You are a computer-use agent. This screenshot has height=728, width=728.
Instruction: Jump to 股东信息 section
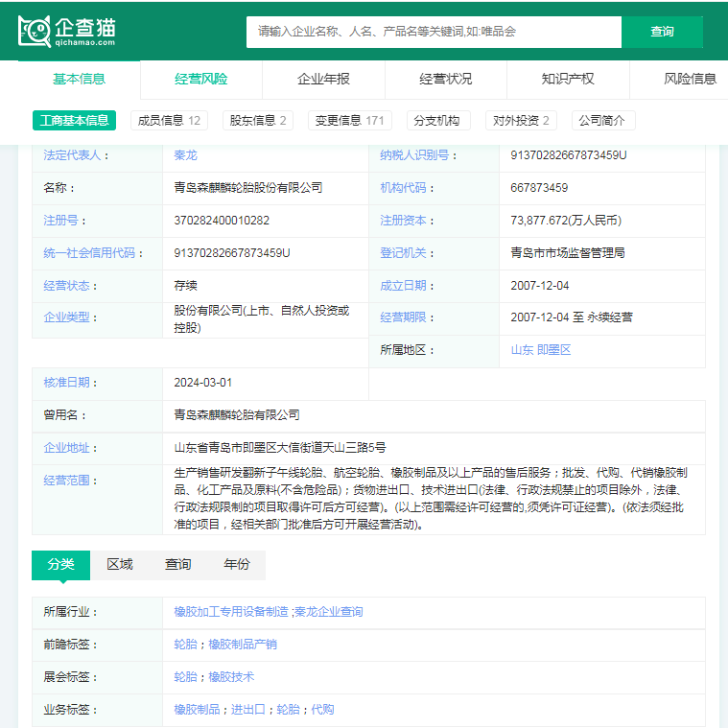click(258, 121)
